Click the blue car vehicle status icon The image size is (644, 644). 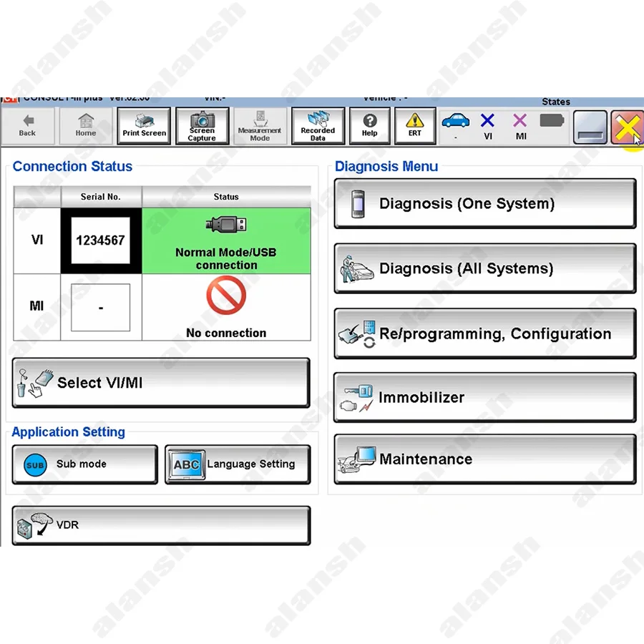(456, 121)
